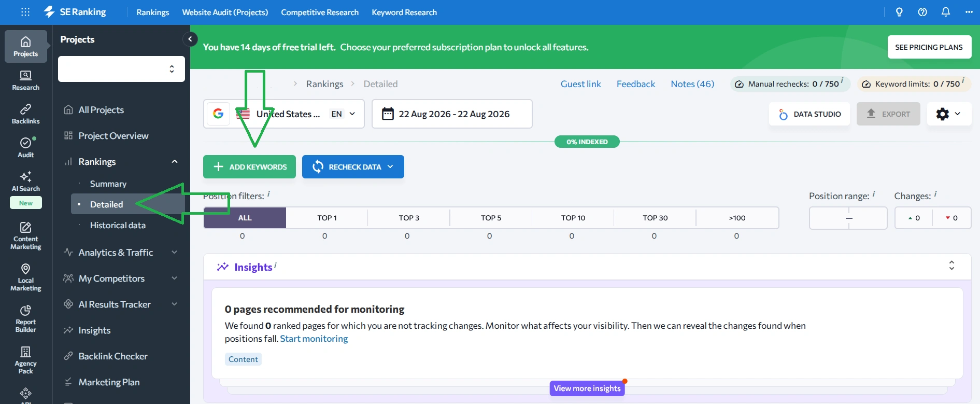Expand AI Results Tracker section

[x=175, y=304]
